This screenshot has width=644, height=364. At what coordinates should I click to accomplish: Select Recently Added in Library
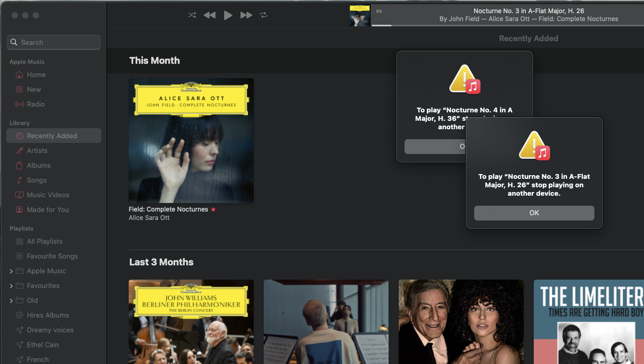pos(54,136)
